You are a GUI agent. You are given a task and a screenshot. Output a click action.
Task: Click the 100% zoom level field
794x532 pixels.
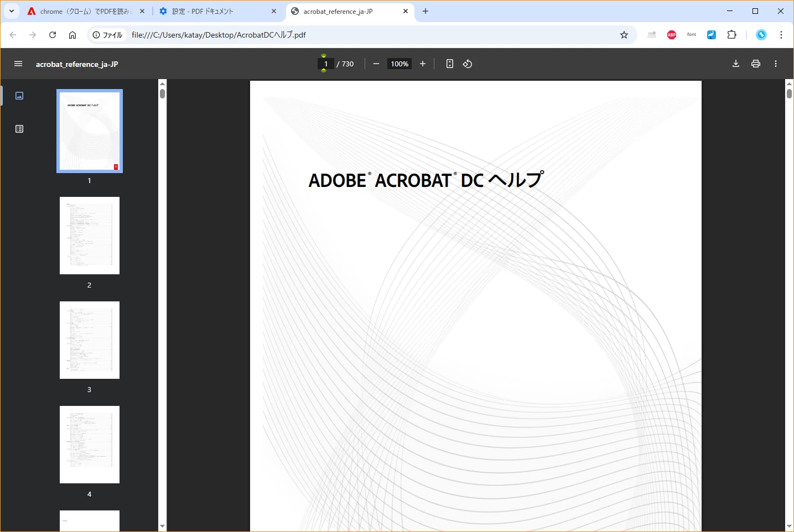pyautogui.click(x=399, y=64)
